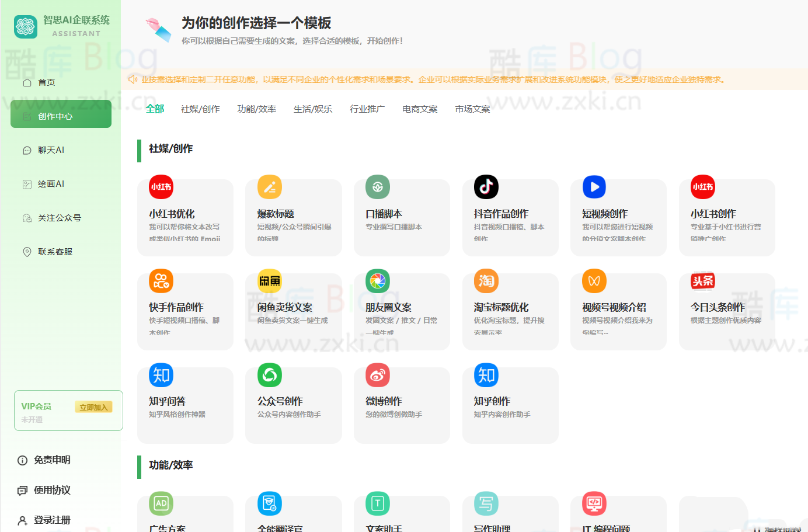Open the 公众号创作 template title
The height and width of the screenshot is (532, 808).
tap(280, 401)
